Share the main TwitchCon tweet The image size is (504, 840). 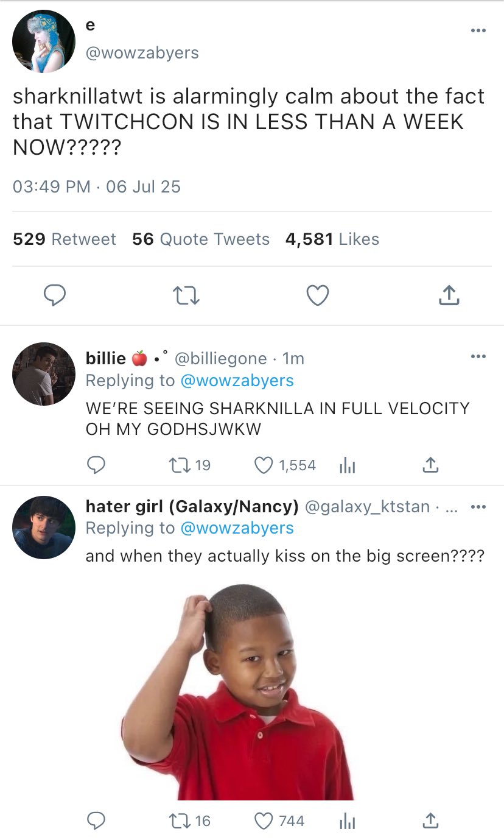[x=449, y=295]
